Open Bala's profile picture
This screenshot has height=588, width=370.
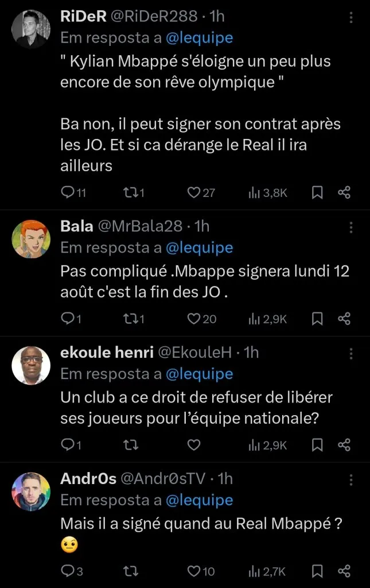click(x=31, y=239)
